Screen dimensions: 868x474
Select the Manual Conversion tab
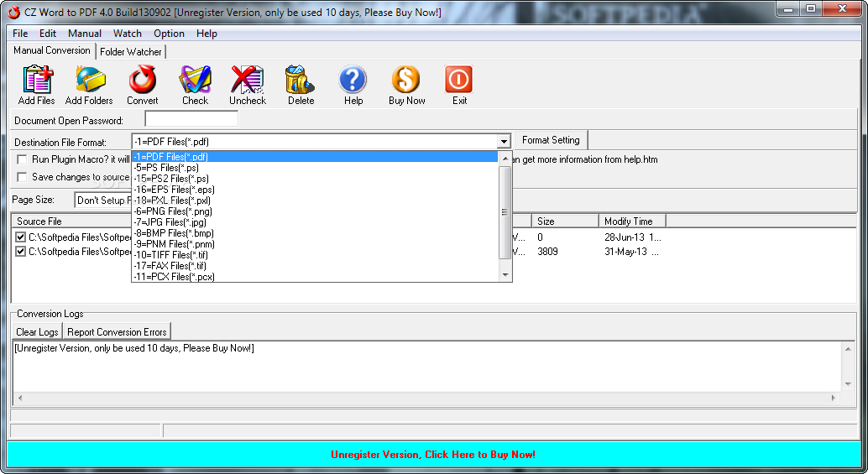point(51,50)
